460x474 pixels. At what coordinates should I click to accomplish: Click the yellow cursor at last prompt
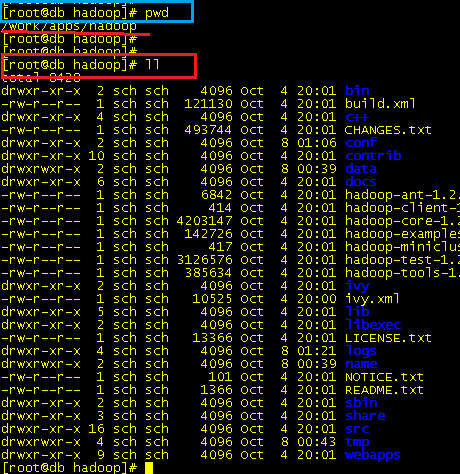(149, 468)
